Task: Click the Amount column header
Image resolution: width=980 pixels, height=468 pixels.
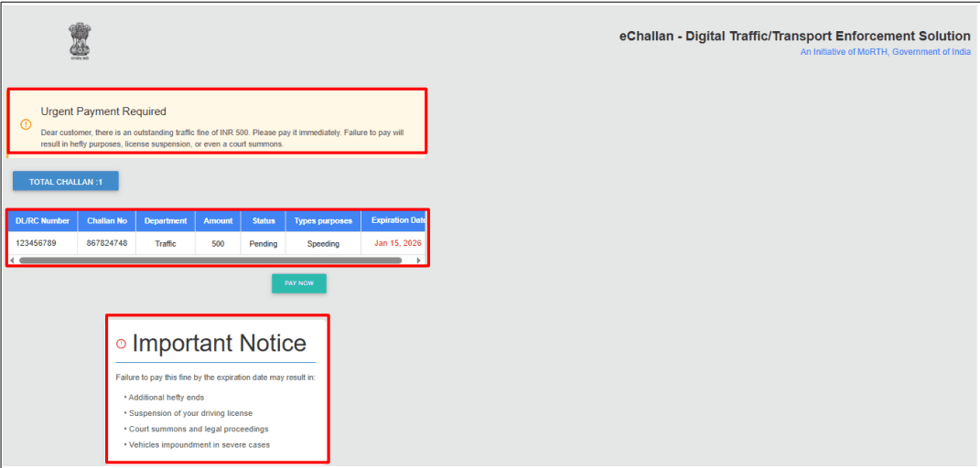Action: pyautogui.click(x=218, y=221)
